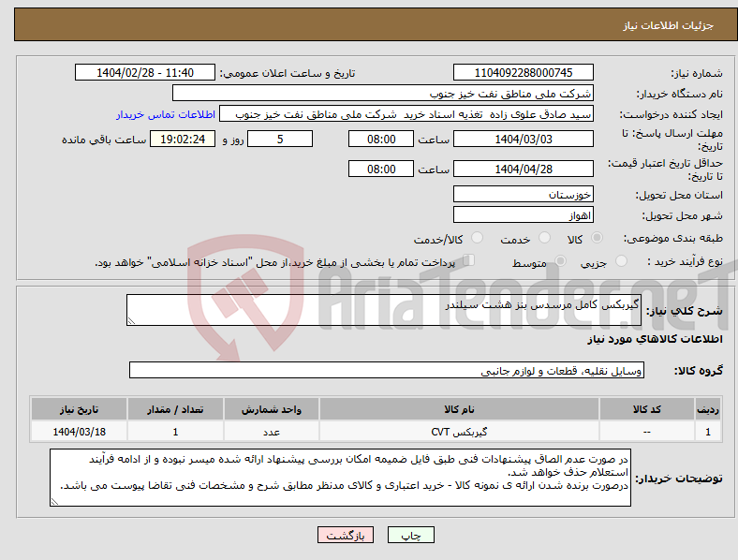Click the buyer name field شرکت ملی مناطق نفت خیز جنوب
Screen dimensions: 738x560
click(383, 93)
